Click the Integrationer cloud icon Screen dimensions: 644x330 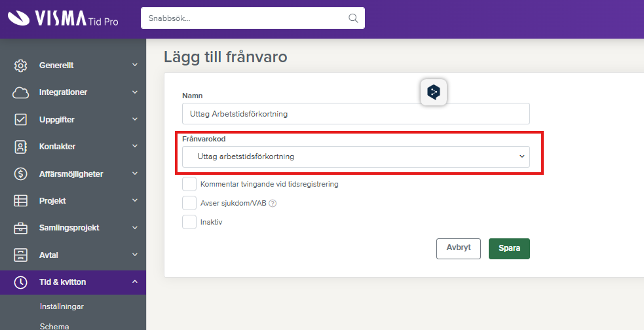[x=21, y=92]
